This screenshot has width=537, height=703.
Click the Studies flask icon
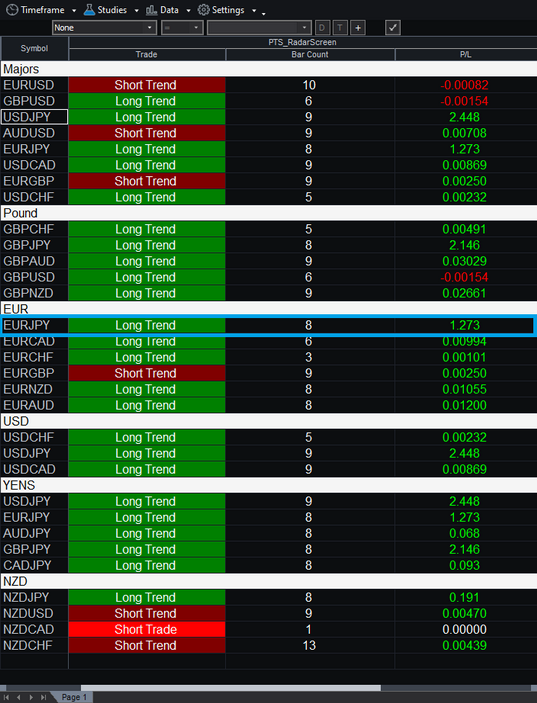[89, 9]
